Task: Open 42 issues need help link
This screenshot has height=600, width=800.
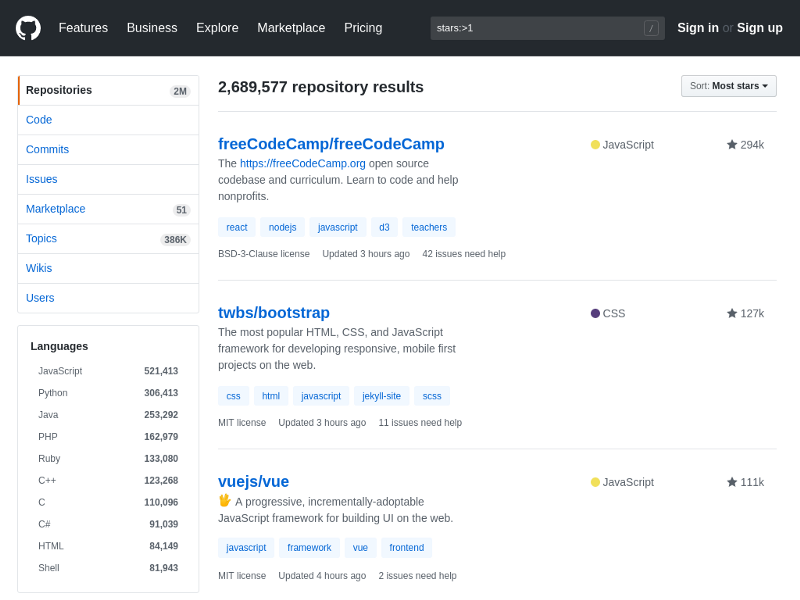Action: tap(464, 254)
